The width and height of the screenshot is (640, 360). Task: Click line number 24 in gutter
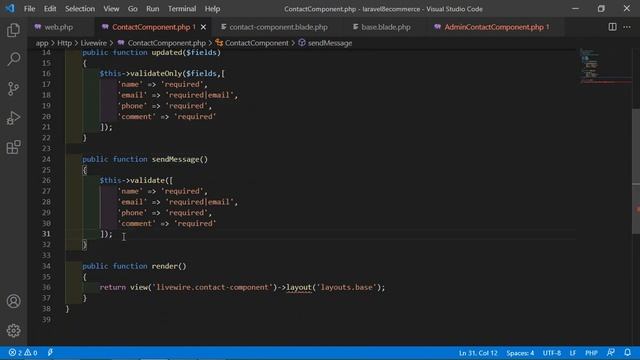pyautogui.click(x=46, y=159)
